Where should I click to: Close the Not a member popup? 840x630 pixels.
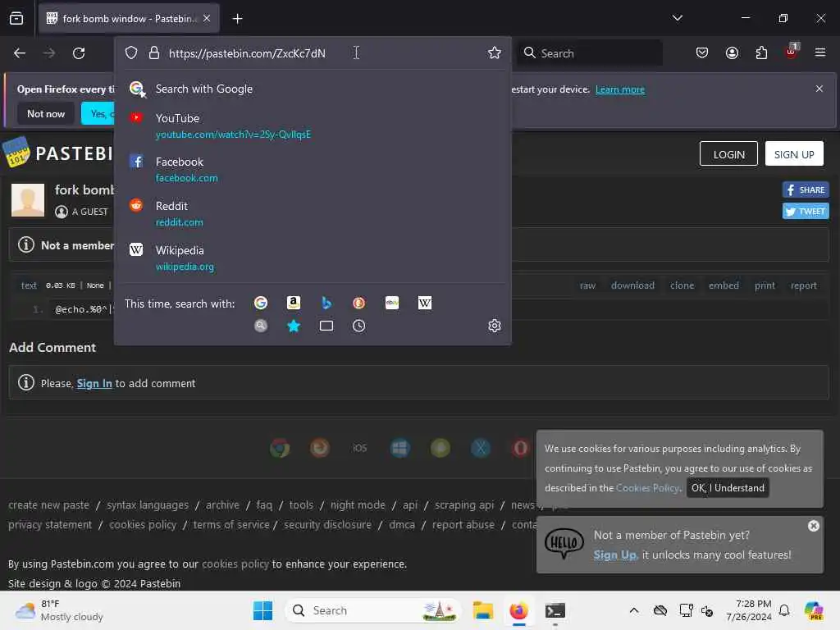point(813,526)
